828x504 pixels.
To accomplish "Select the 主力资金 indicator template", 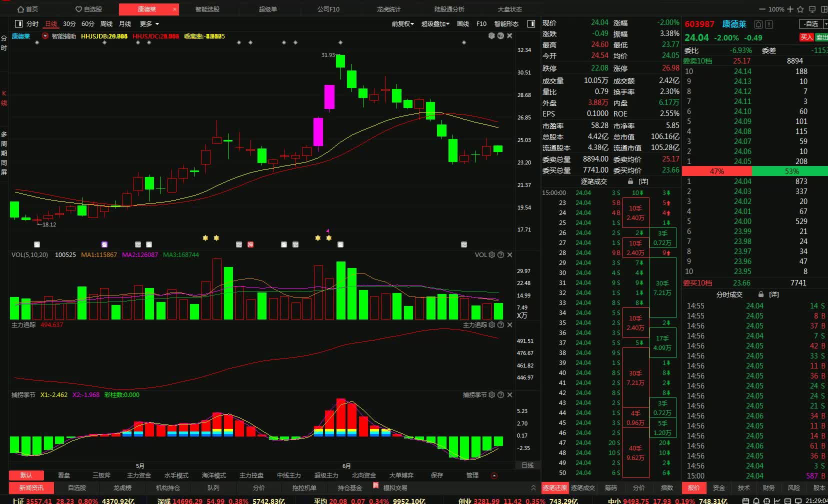I will [x=139, y=475].
